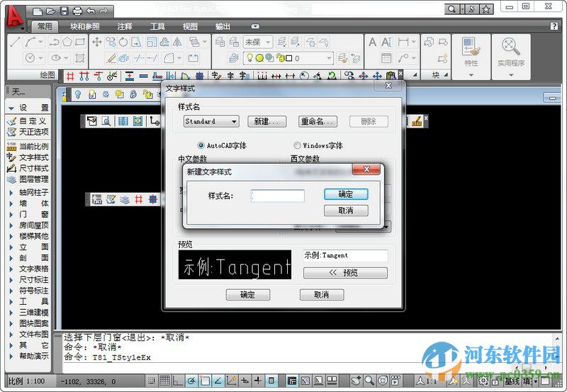567x392 pixels.
Task: Select the Line tool in the ribbon
Action: click(15, 43)
